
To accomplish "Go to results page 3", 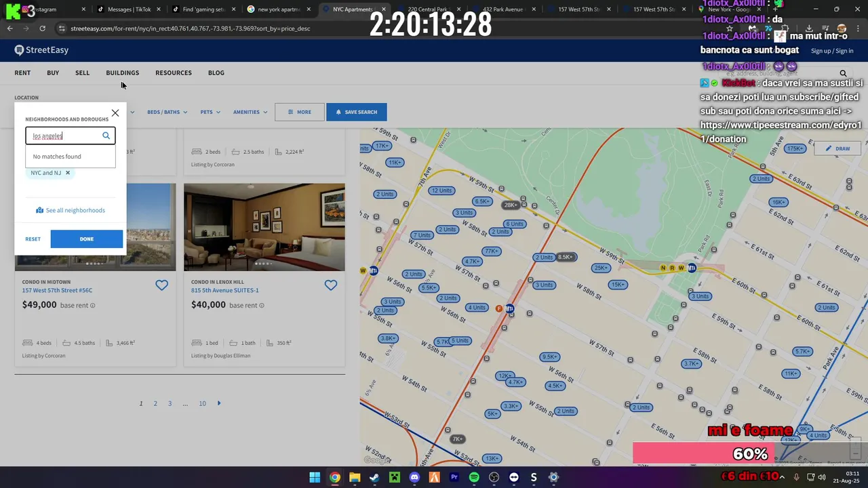I will [170, 403].
